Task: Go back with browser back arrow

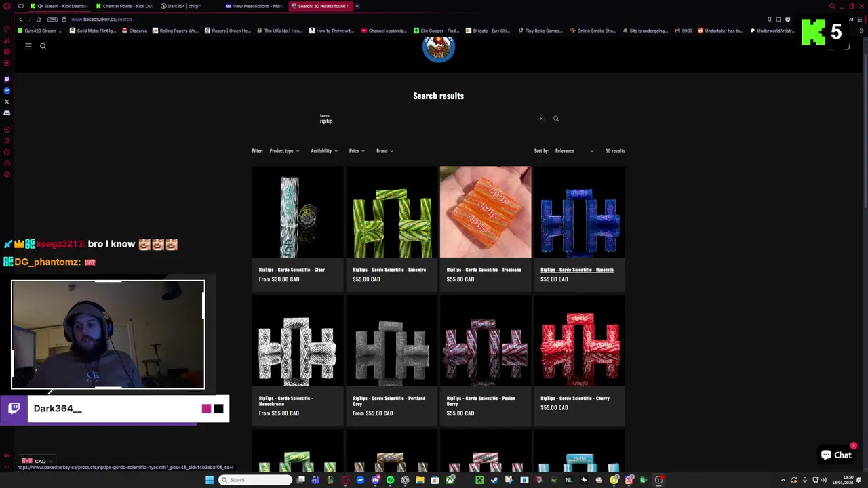Action: coord(20,19)
